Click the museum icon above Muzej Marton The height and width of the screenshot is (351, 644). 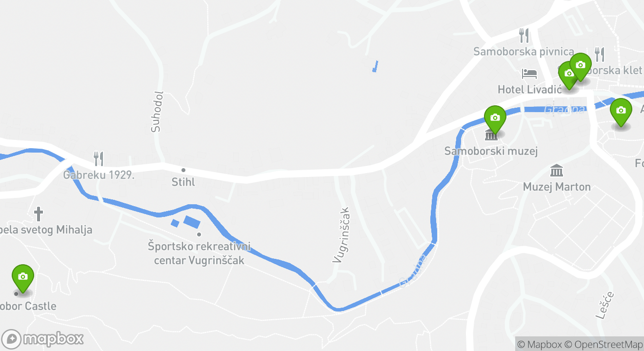[557, 171]
